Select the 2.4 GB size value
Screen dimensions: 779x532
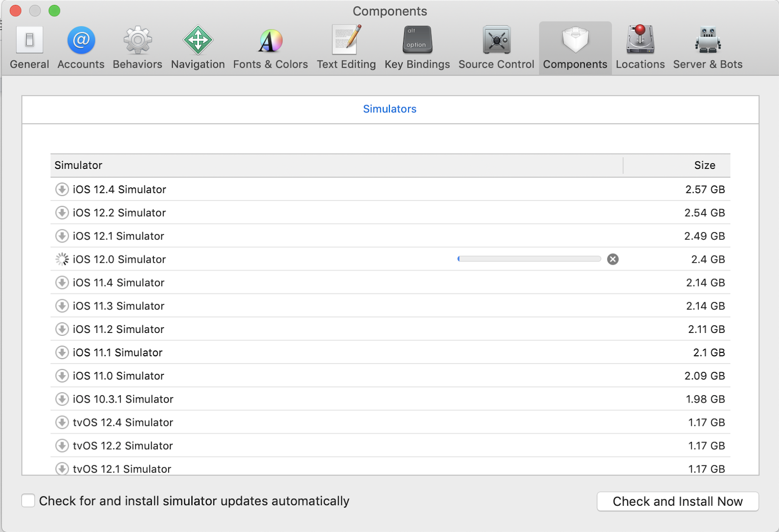click(708, 259)
